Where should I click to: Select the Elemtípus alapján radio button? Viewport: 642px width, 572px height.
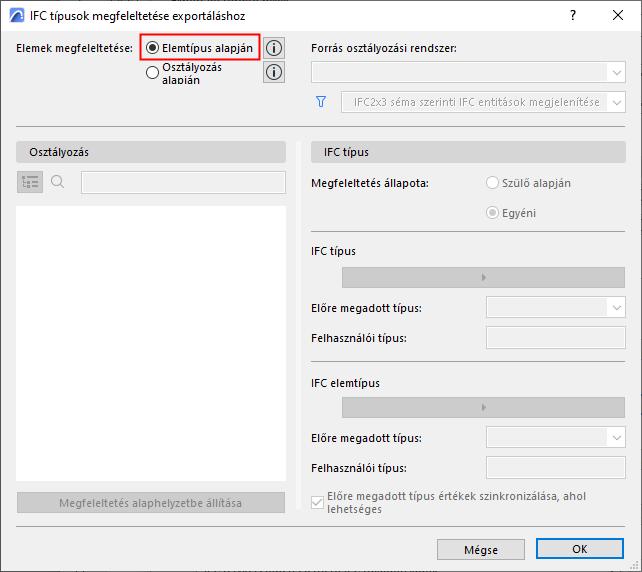152,48
